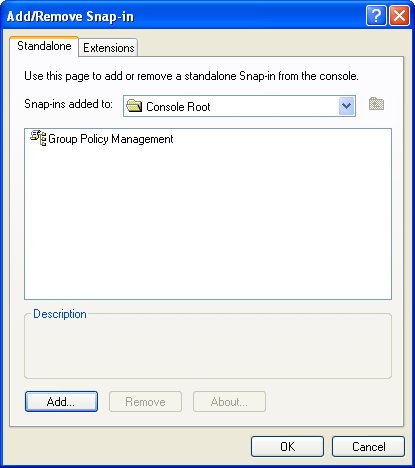Dismiss the dialog with the Cancel button
The image size is (415, 468).
pos(368,447)
